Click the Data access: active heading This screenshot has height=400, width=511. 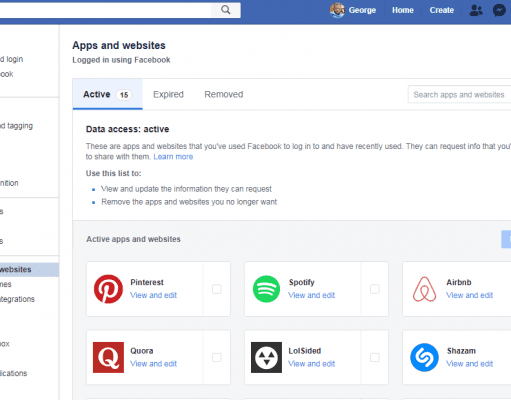click(127, 129)
